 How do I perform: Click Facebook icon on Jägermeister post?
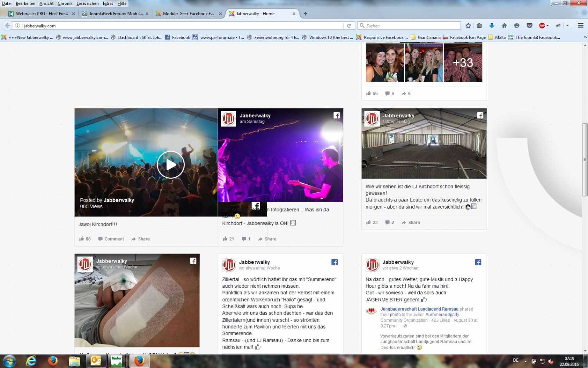click(478, 262)
